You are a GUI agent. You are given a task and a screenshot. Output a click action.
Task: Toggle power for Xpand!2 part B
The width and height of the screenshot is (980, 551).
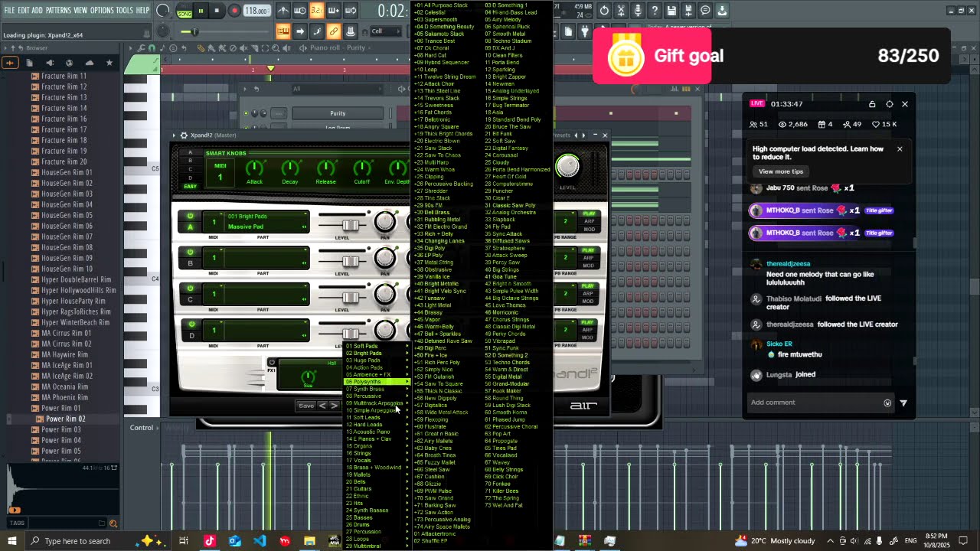pos(191,253)
